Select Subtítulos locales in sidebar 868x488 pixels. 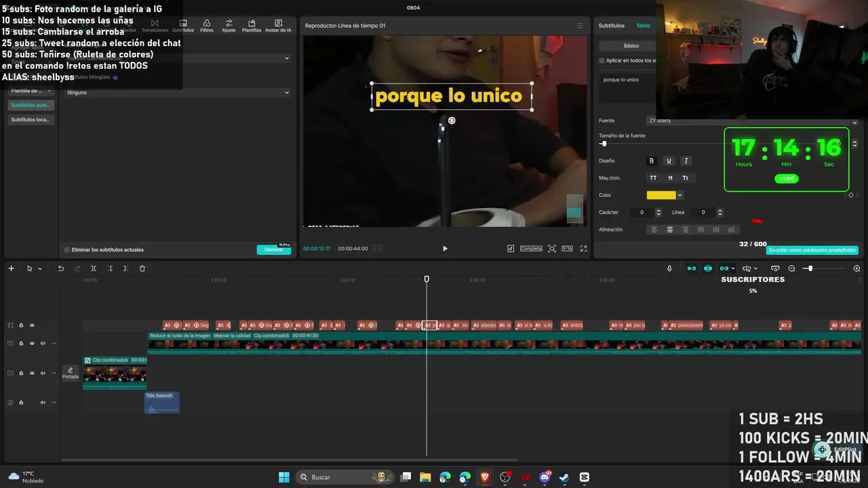point(31,119)
